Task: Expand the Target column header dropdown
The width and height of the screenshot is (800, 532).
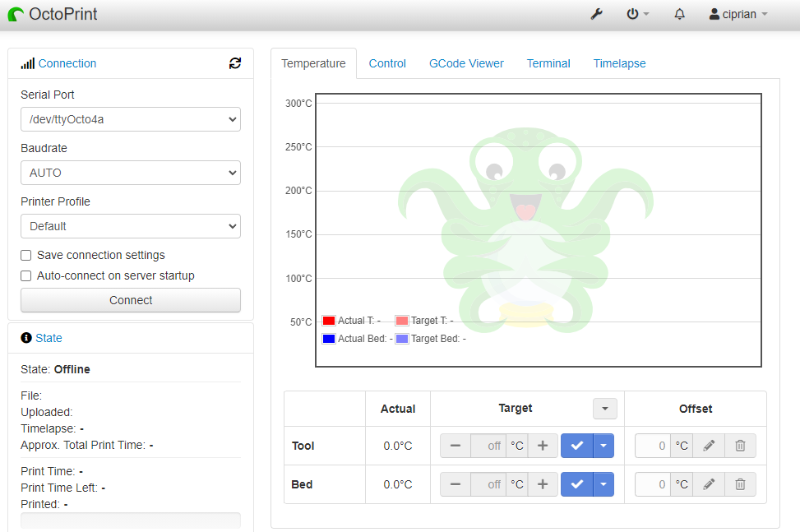Action: pyautogui.click(x=605, y=409)
